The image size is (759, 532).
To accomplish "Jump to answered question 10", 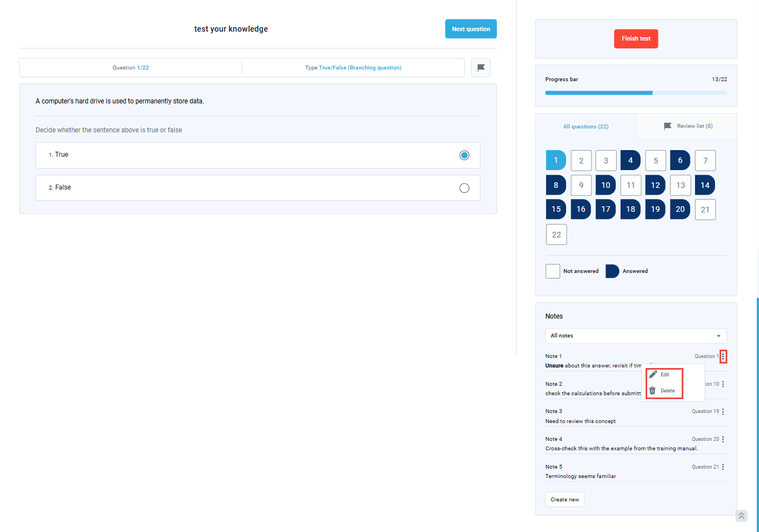I will [x=606, y=185].
